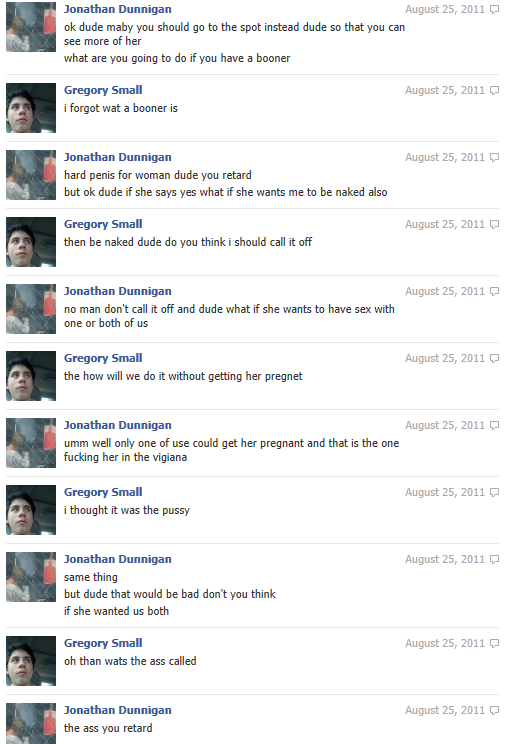Click reply icon on 'same thing' message
The width and height of the screenshot is (508, 744).
[x=494, y=559]
